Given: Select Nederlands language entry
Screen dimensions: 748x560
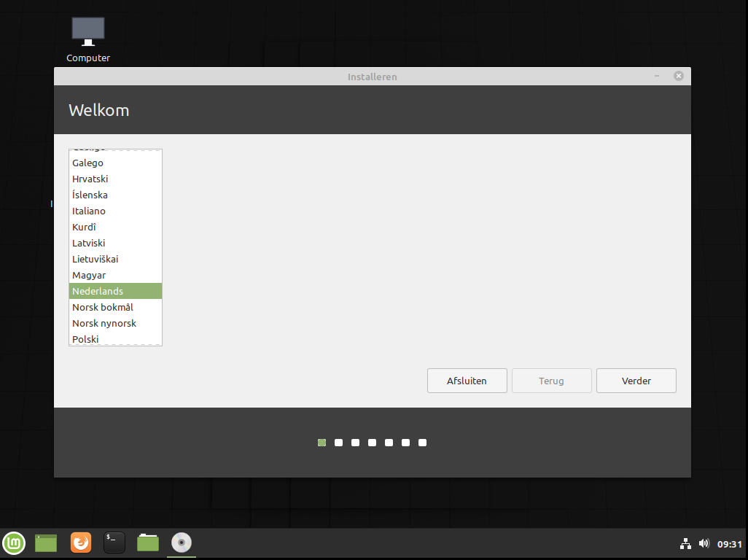Looking at the screenshot, I should 98,291.
